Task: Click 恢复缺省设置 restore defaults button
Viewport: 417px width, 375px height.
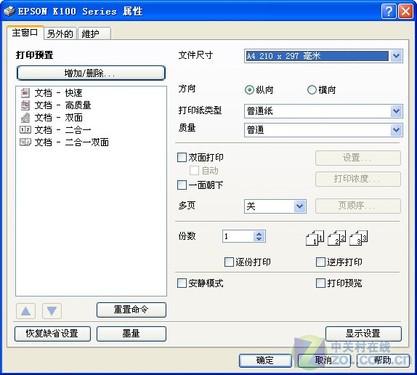Action: (x=53, y=334)
